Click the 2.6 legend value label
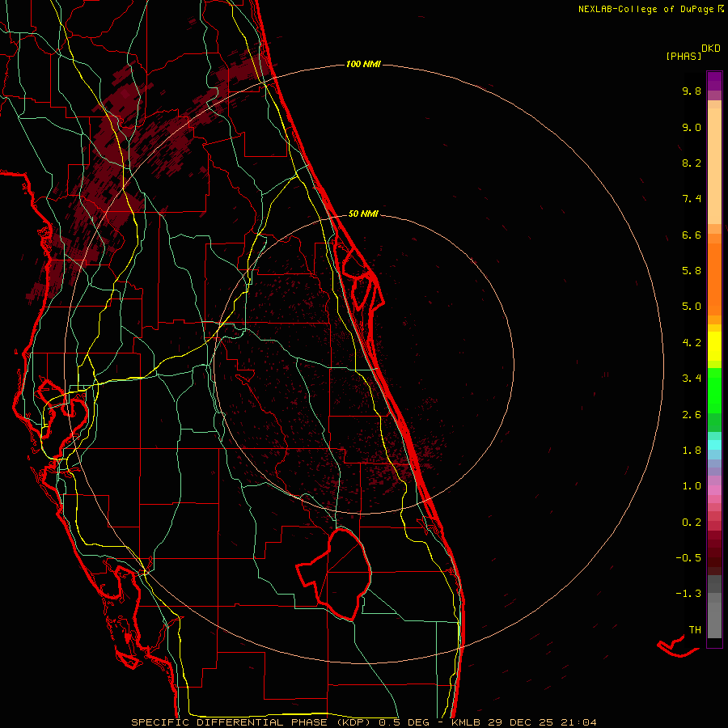This screenshot has height=728, width=728. click(692, 415)
